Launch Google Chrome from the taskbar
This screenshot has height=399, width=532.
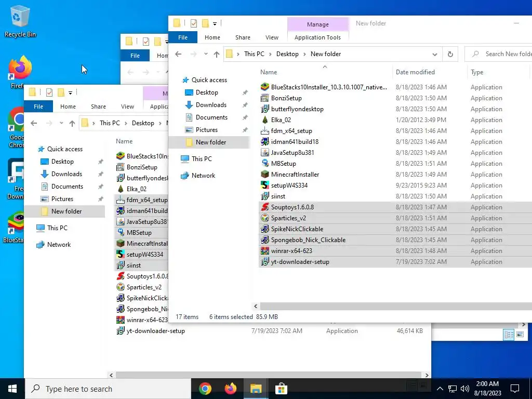pos(205,389)
